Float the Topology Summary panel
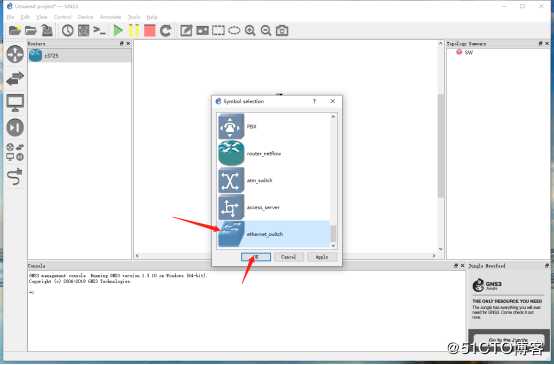Screen dimensions: 554x365 click(x=540, y=43)
